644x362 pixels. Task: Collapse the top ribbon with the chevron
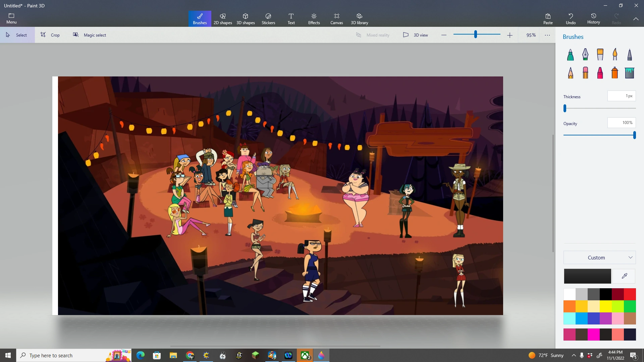(636, 19)
